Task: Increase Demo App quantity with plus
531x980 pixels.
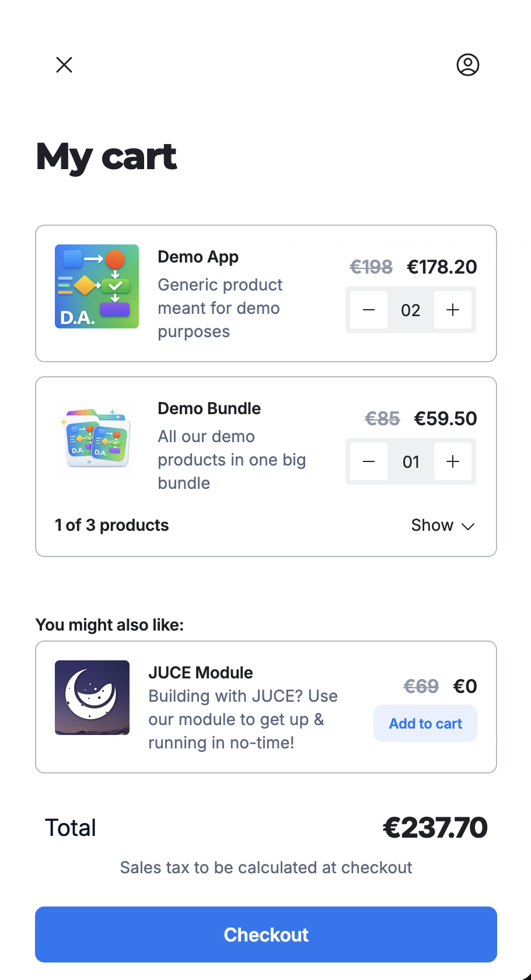Action: click(453, 310)
